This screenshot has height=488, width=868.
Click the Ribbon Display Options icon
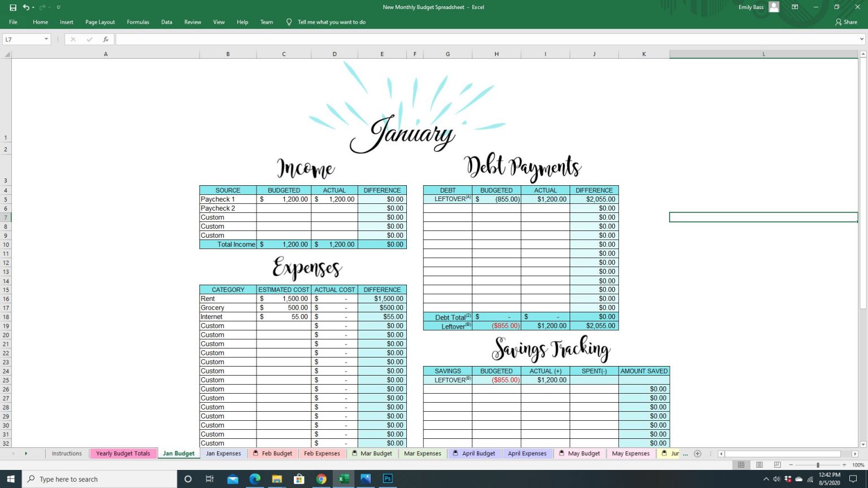point(795,7)
